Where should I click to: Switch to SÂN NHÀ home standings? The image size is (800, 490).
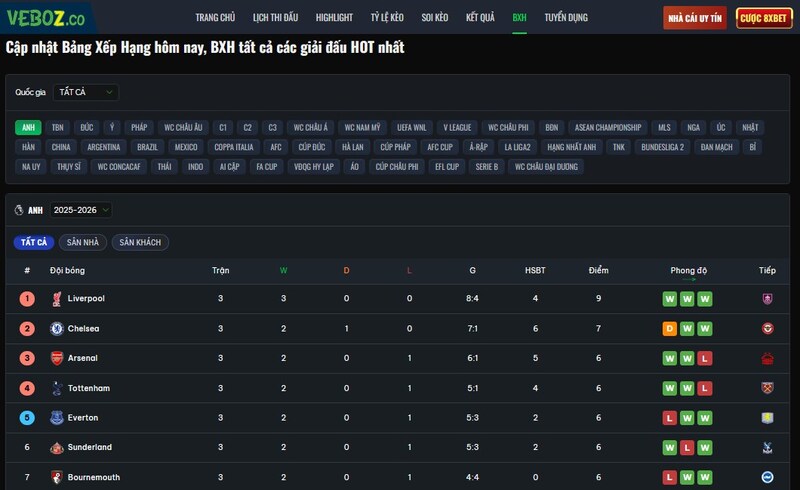tap(83, 243)
